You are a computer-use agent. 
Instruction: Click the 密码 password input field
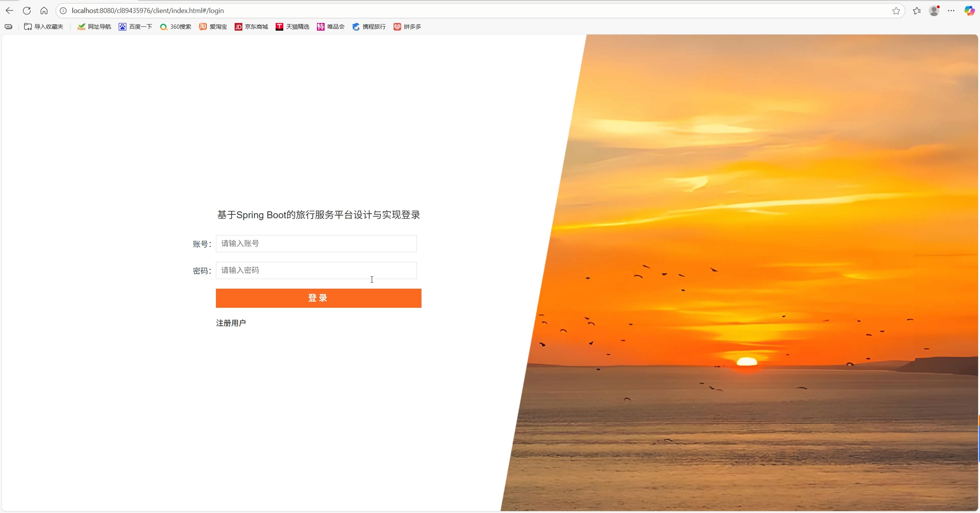[x=316, y=270]
